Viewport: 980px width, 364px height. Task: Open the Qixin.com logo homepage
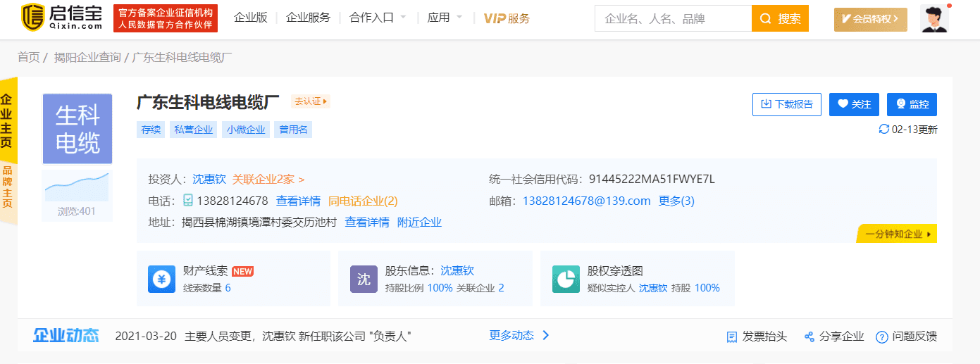tap(62, 18)
